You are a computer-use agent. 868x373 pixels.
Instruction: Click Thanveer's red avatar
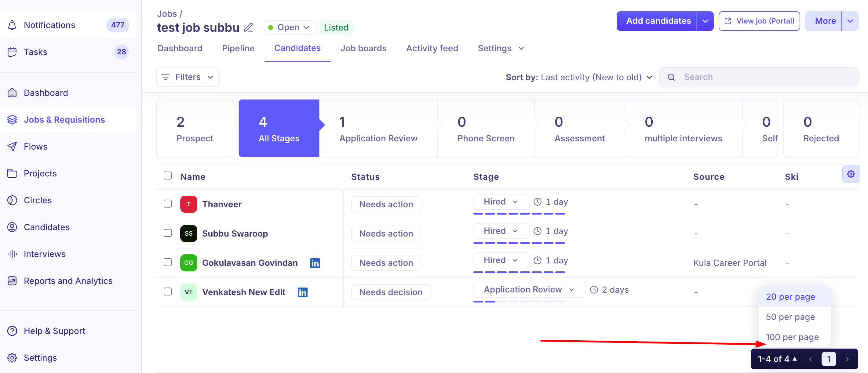pos(189,204)
